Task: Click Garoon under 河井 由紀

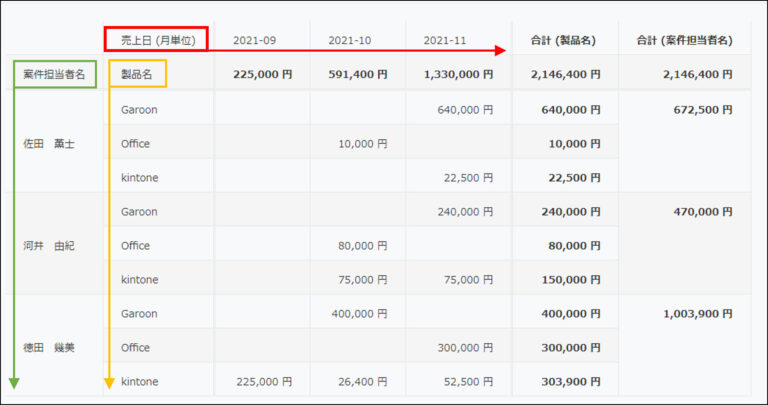Action: click(139, 212)
